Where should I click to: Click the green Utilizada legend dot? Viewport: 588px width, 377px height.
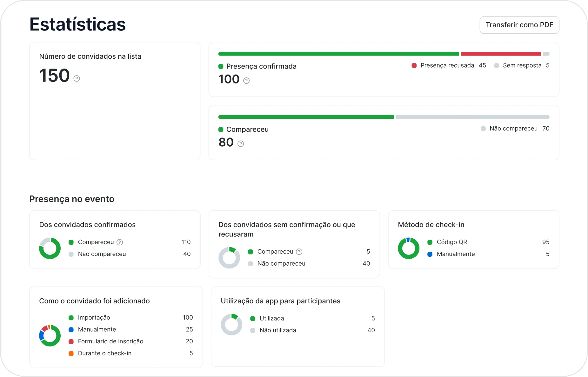coord(253,319)
